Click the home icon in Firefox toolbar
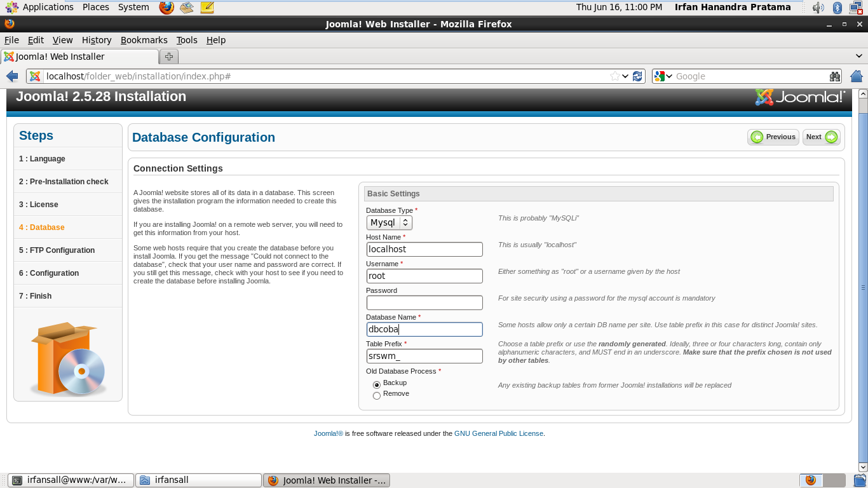 (856, 76)
